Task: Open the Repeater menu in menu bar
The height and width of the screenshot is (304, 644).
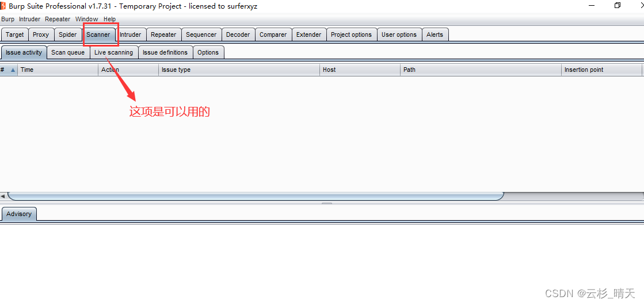Action: click(x=58, y=19)
